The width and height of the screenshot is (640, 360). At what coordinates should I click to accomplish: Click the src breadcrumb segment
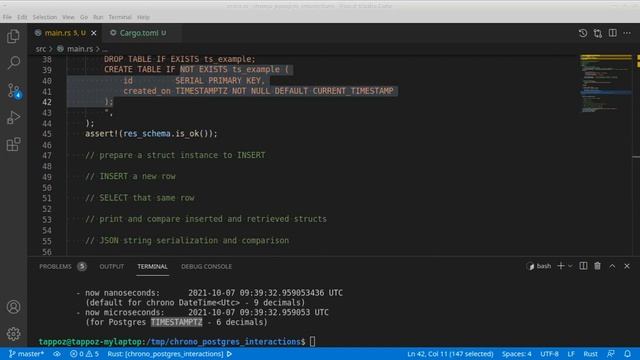pos(41,49)
